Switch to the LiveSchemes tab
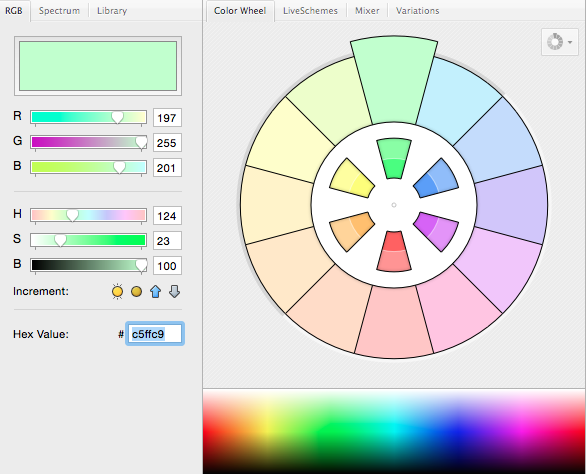This screenshot has height=474, width=586. (310, 11)
